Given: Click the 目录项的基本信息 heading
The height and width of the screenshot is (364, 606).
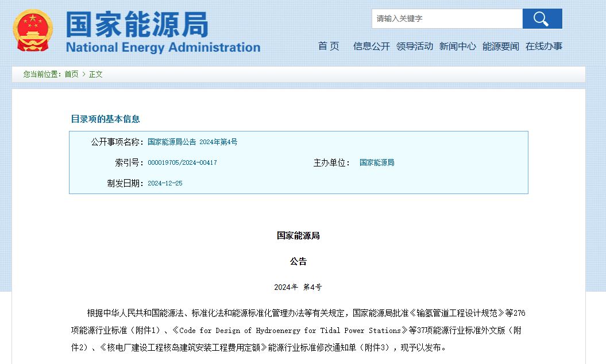Looking at the screenshot, I should pyautogui.click(x=105, y=119).
